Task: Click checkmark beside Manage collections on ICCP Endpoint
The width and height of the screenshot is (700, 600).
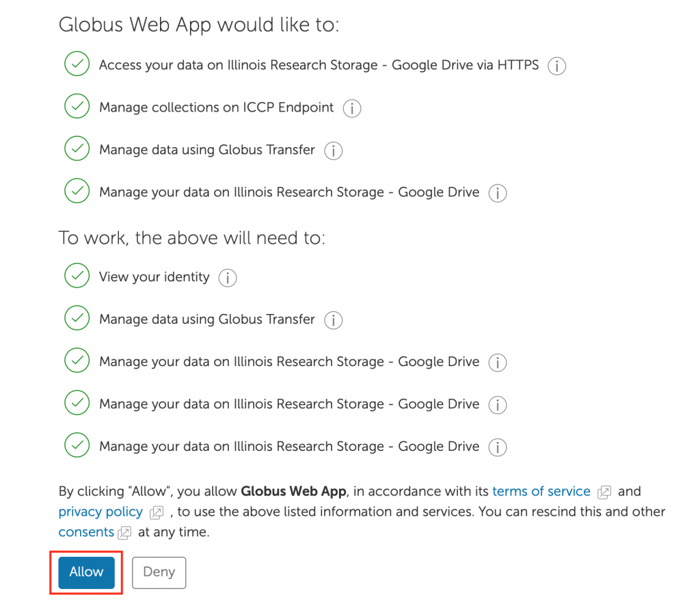Action: [x=77, y=106]
